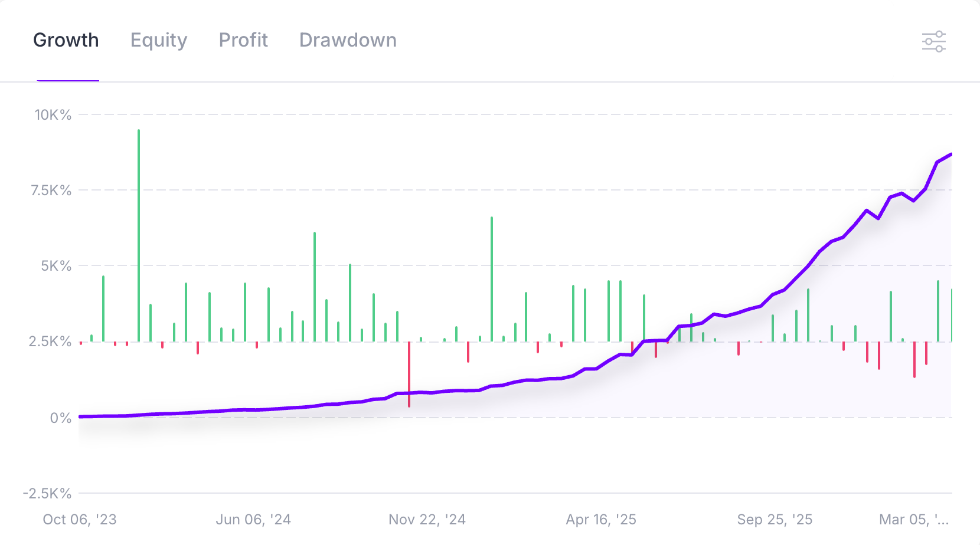
Task: Click the -2.5K% y-axis label
Action: pyautogui.click(x=47, y=494)
